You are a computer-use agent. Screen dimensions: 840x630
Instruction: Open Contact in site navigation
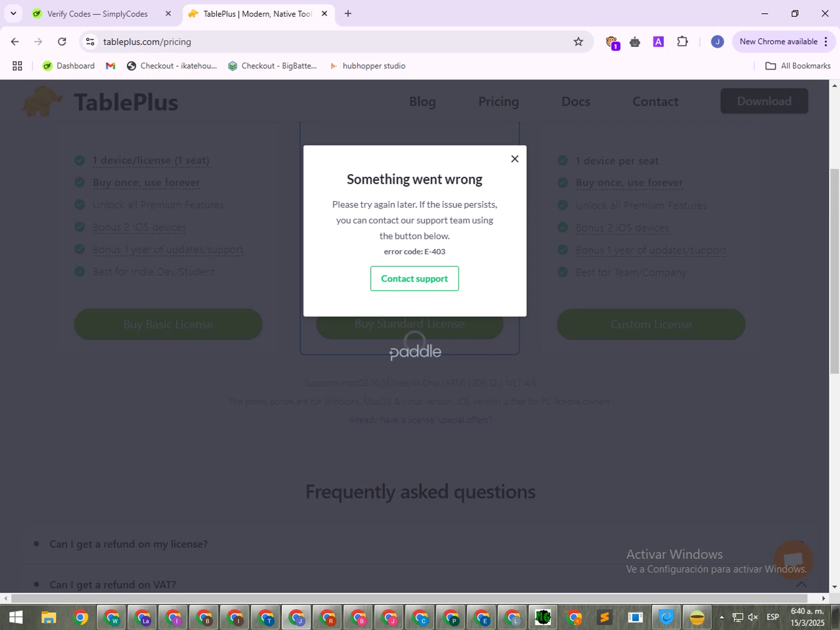655,101
